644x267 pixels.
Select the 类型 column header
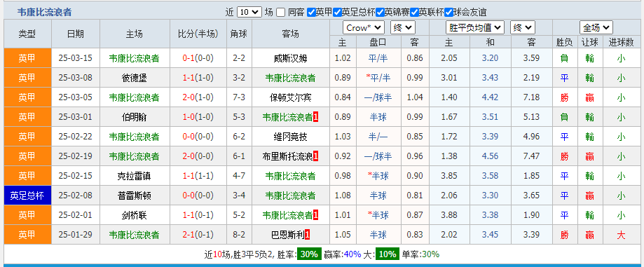point(27,34)
